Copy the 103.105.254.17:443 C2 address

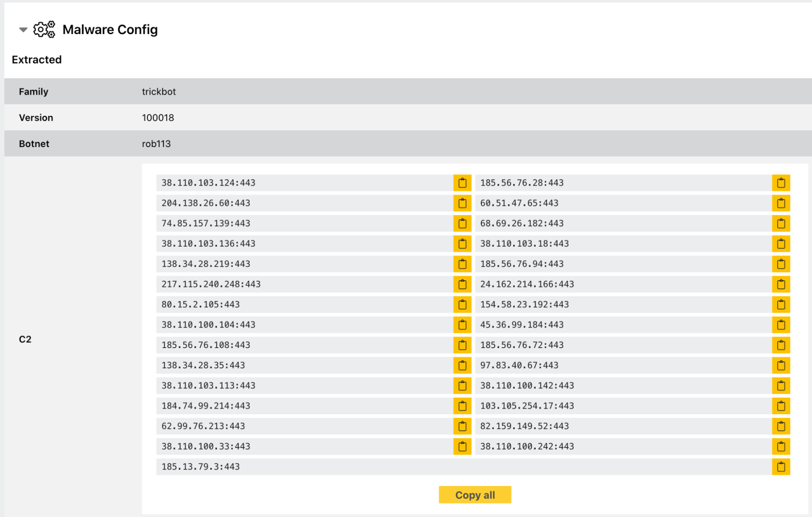pos(781,405)
